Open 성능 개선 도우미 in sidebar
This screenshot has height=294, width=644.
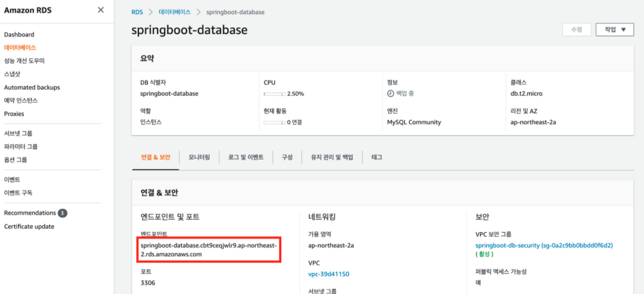pos(24,61)
